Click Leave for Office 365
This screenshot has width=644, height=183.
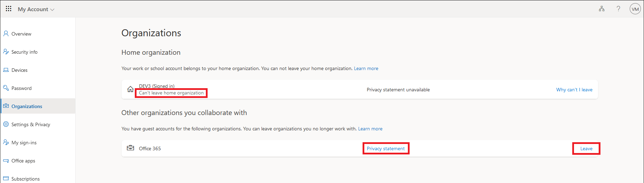(x=586, y=149)
